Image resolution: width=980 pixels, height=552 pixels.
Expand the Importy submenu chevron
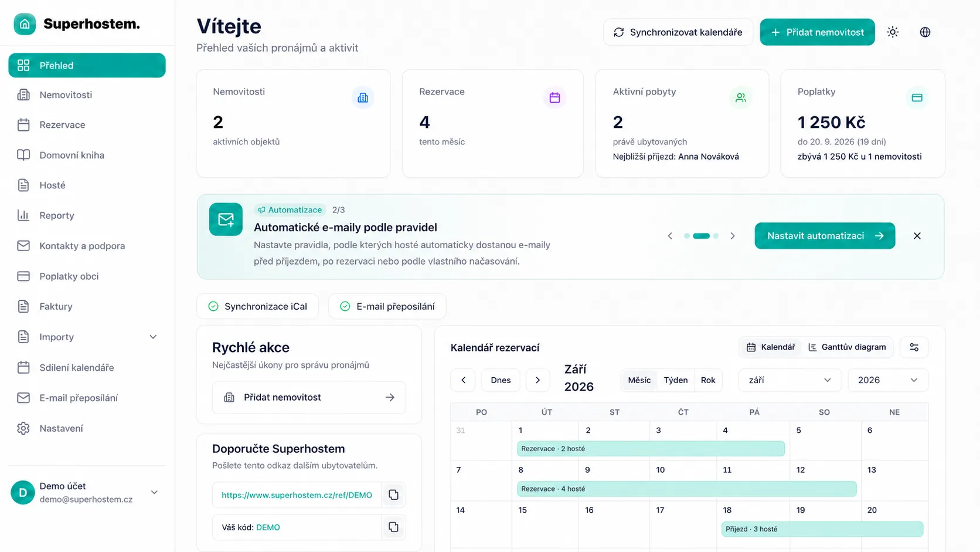point(153,337)
